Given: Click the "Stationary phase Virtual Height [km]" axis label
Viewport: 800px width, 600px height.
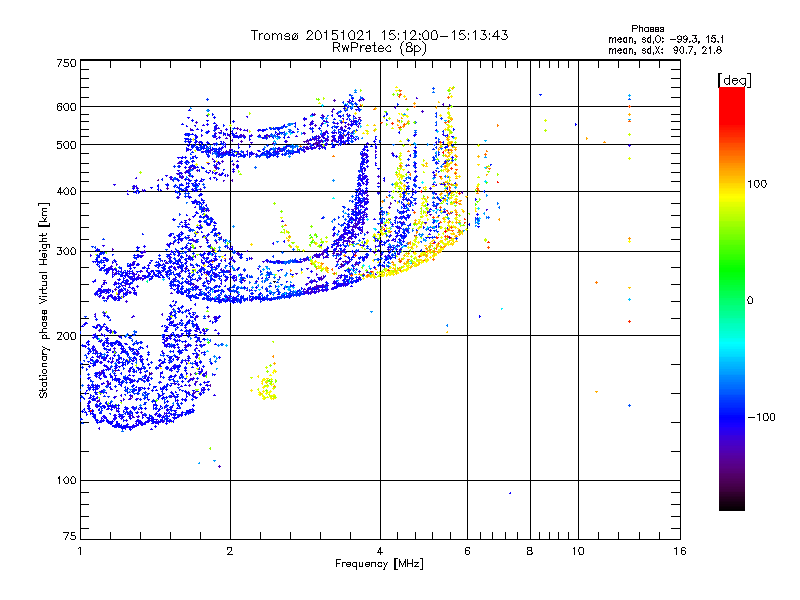Looking at the screenshot, I should 44,300.
